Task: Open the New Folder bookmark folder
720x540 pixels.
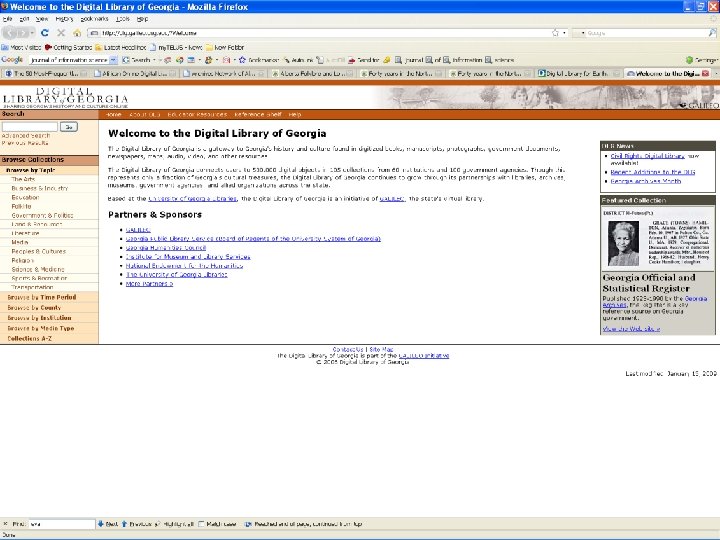Action: 225,47
